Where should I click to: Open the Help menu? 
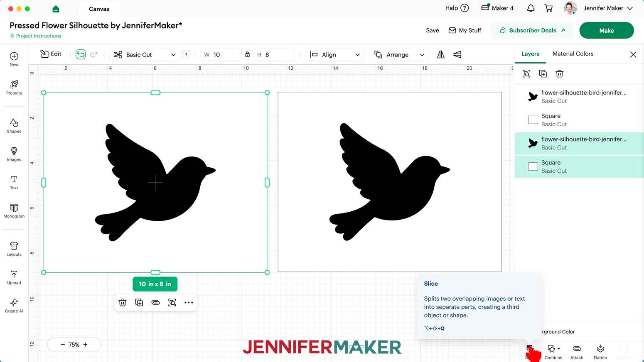457,8
